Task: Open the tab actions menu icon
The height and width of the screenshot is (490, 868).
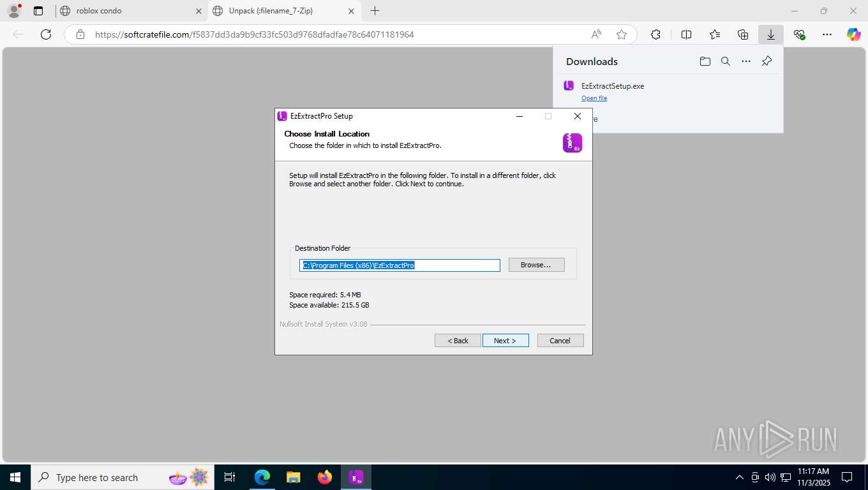Action: coord(38,11)
